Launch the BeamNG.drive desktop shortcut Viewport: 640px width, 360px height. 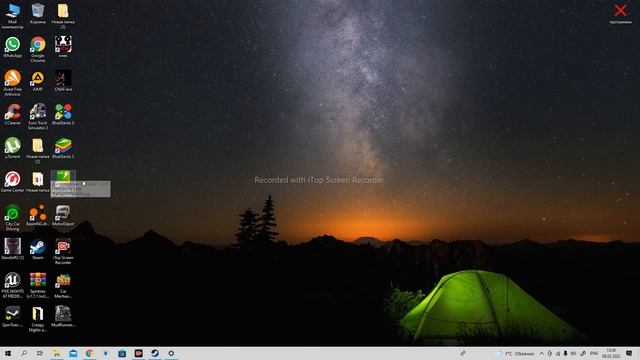[x=38, y=216]
